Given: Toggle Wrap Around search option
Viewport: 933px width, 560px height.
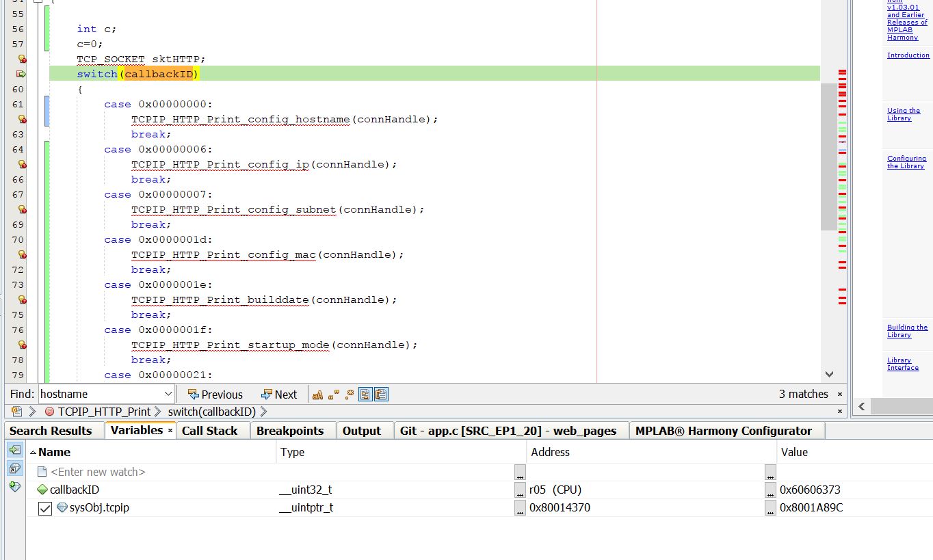Looking at the screenshot, I should (382, 395).
